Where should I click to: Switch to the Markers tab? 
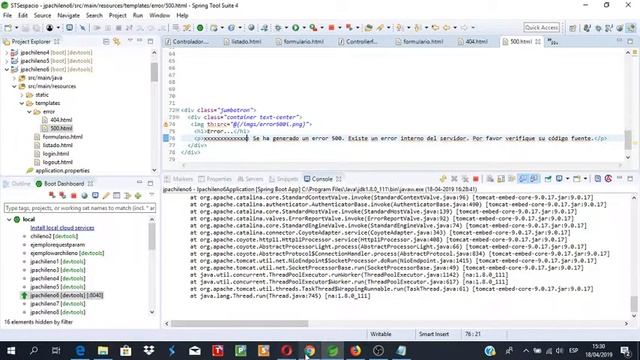coord(179,179)
